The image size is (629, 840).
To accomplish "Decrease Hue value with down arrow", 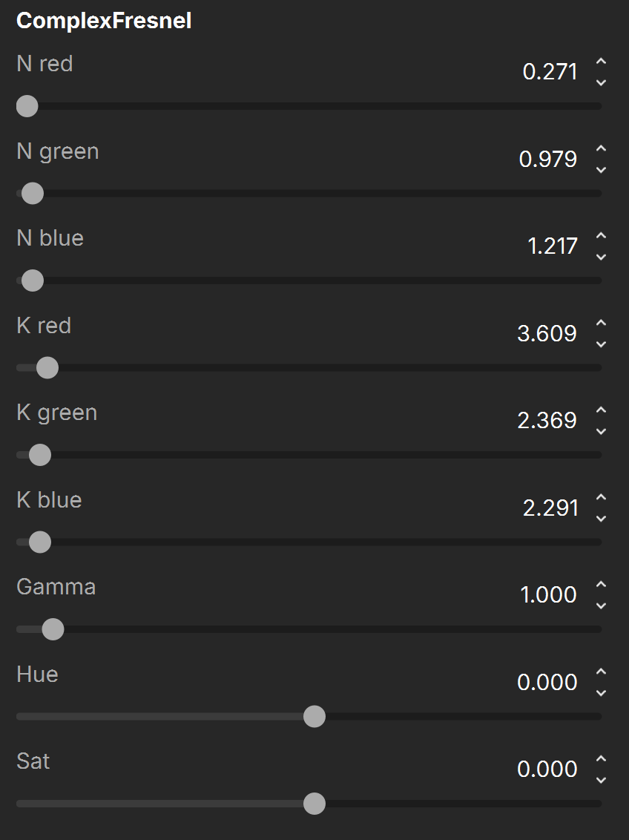I will tap(601, 692).
